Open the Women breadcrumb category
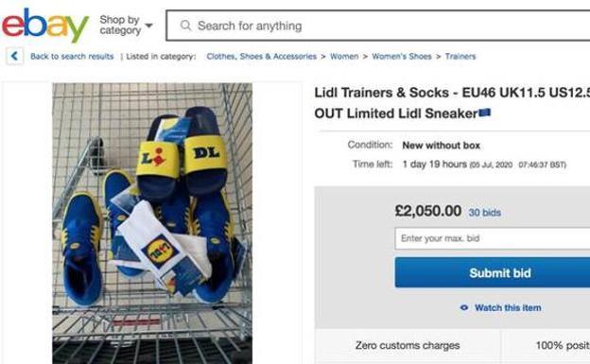Viewport: 590px width, 364px height. pos(344,57)
